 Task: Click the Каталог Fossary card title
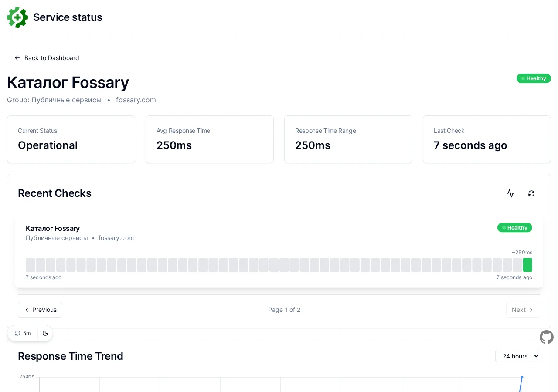[x=53, y=228]
